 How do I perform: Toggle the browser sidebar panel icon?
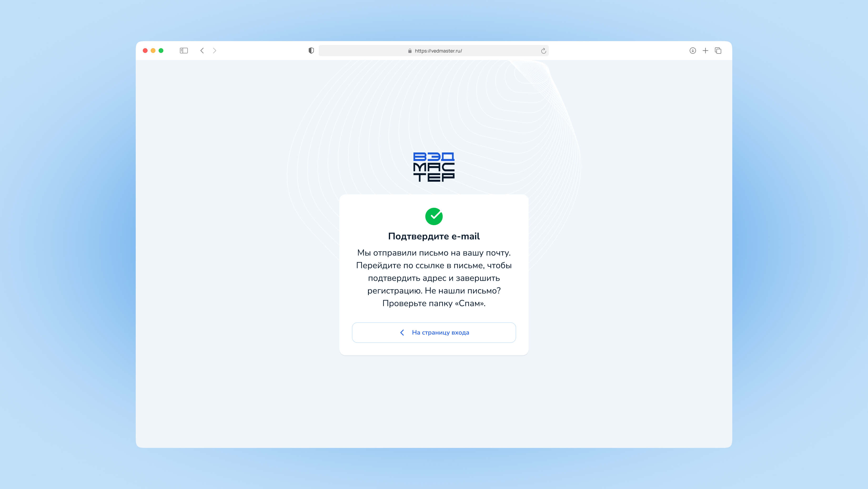184,51
